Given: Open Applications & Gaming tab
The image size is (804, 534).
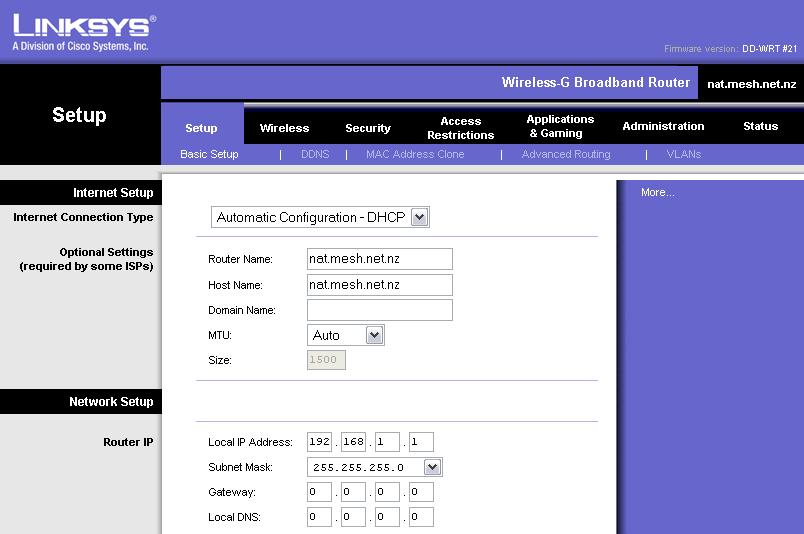Looking at the screenshot, I should (560, 126).
